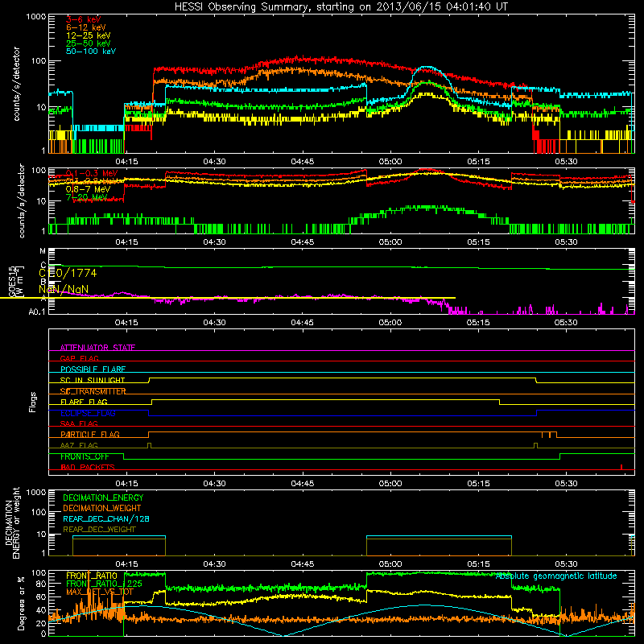Image resolution: width=644 pixels, height=644 pixels.
Task: Select the cyan 50-100 keV legend label
Action: [x=91, y=51]
